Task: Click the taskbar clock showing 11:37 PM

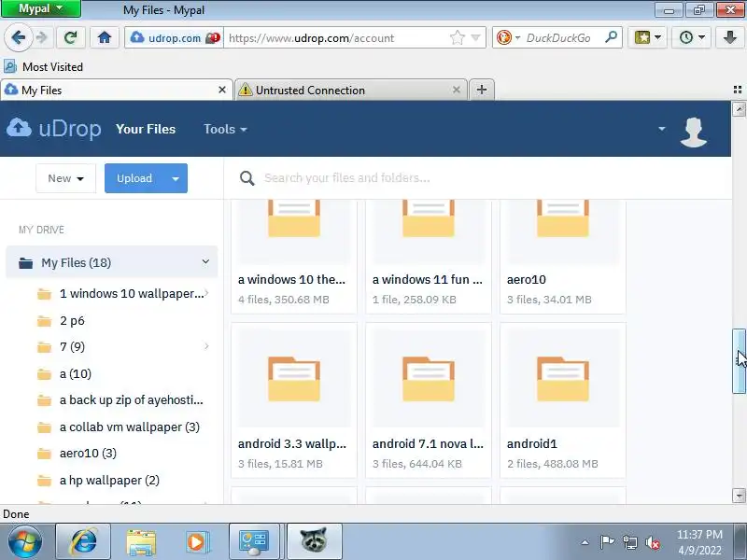Action: tap(699, 542)
